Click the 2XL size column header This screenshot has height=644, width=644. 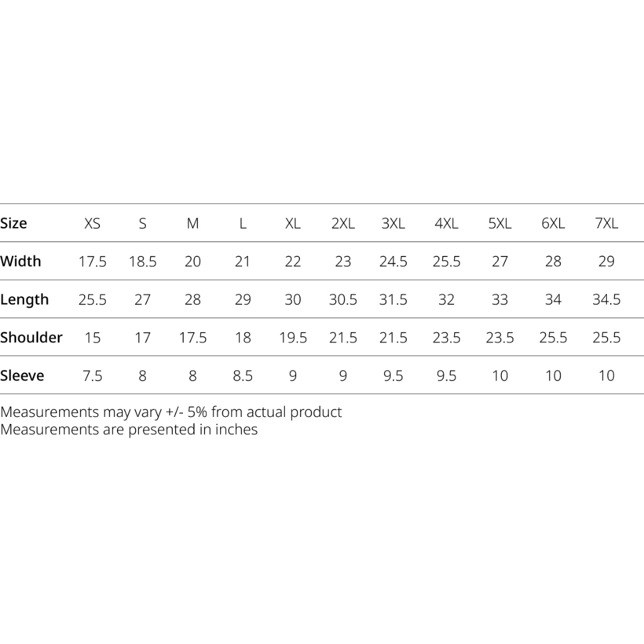343,223
